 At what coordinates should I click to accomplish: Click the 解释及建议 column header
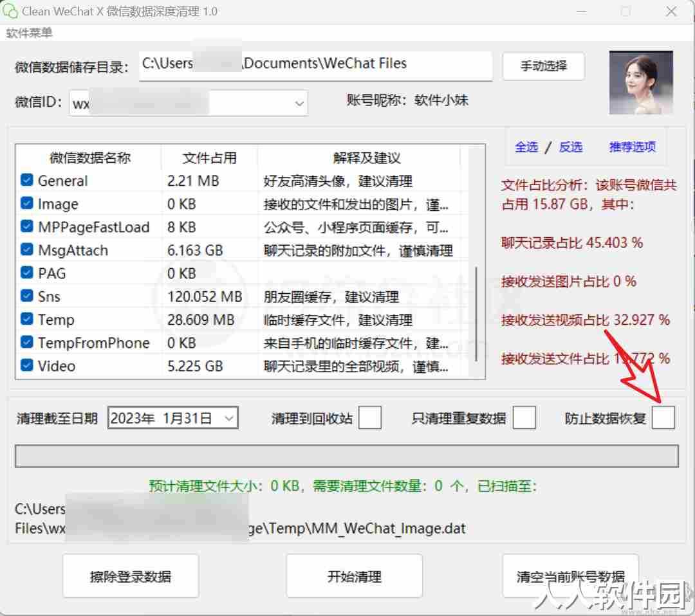366,158
